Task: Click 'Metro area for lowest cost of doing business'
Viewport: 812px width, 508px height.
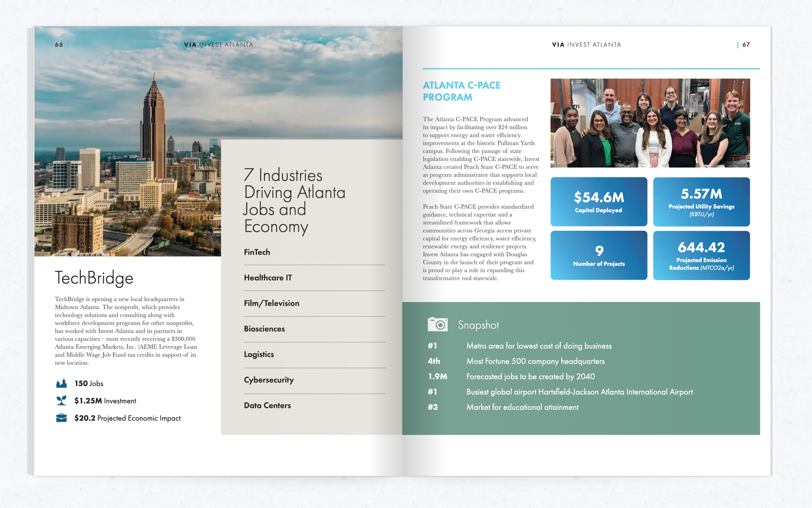Action: (x=539, y=346)
